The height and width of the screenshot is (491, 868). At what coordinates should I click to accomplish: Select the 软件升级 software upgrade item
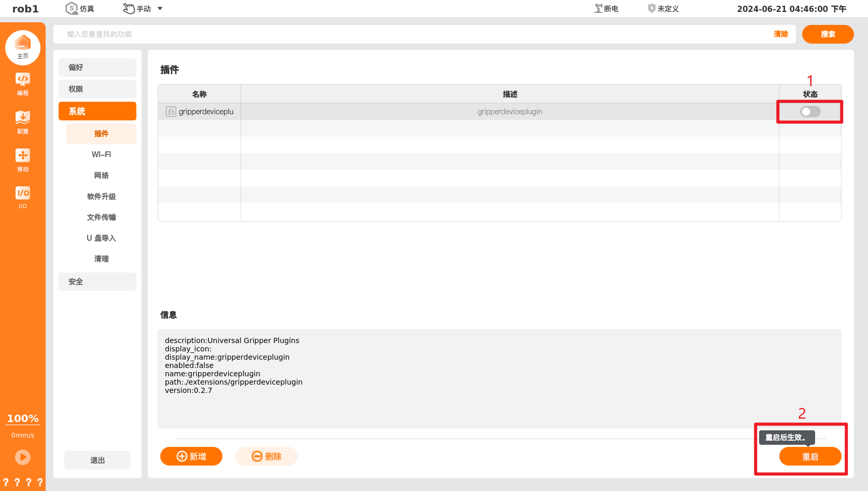tap(101, 196)
